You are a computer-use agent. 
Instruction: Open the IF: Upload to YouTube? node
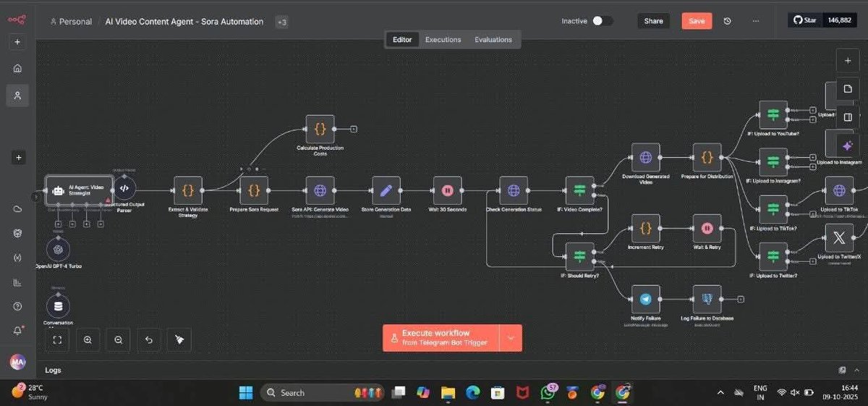pyautogui.click(x=773, y=114)
